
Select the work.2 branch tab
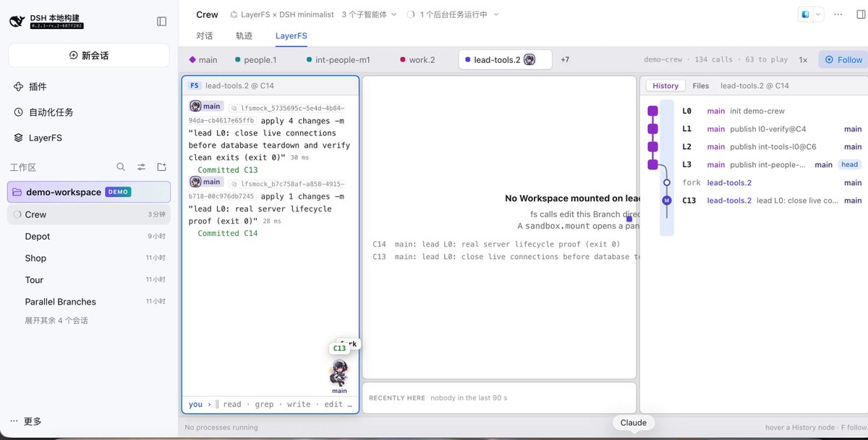click(x=417, y=60)
